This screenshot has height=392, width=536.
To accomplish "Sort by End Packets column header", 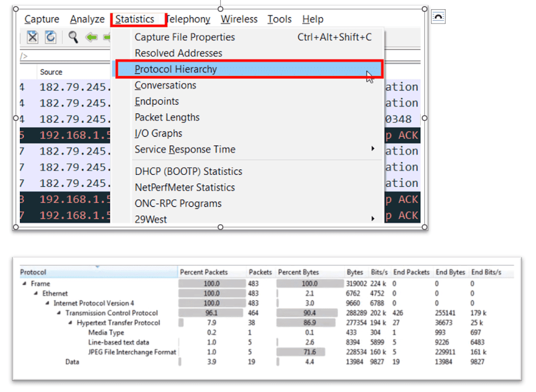I will coord(411,272).
